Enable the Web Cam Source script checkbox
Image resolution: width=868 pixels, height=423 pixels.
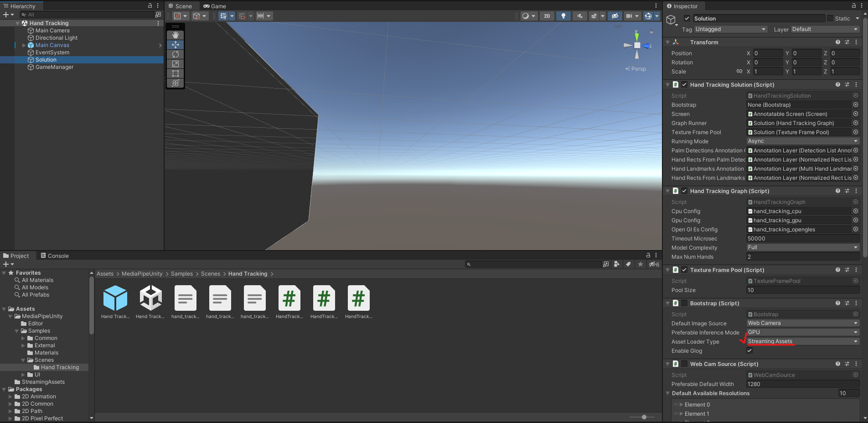click(684, 364)
